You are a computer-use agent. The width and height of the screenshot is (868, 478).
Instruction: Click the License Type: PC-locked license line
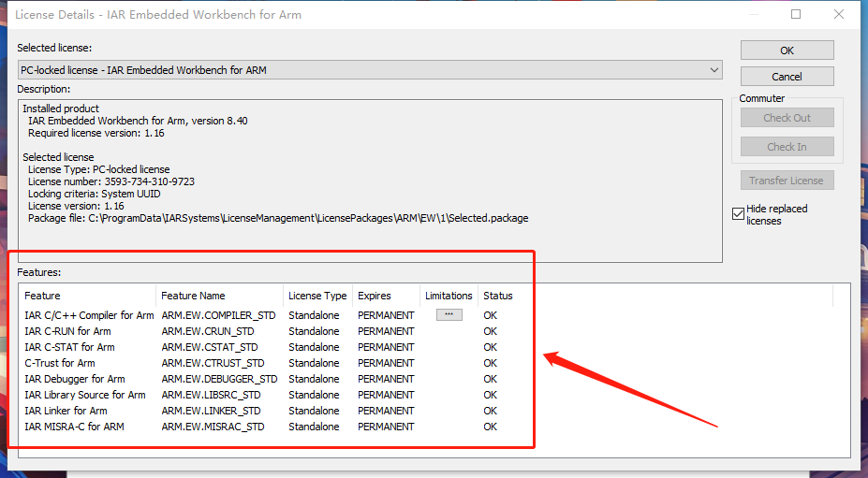pyautogui.click(x=99, y=169)
